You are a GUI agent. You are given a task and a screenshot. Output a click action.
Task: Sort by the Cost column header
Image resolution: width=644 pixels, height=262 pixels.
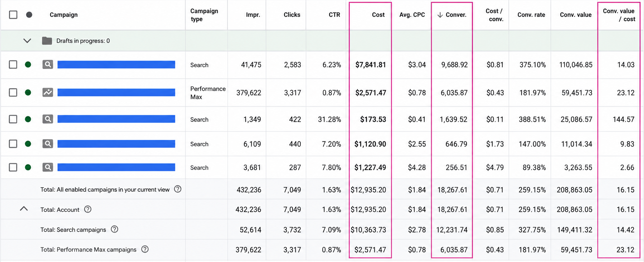tap(378, 15)
